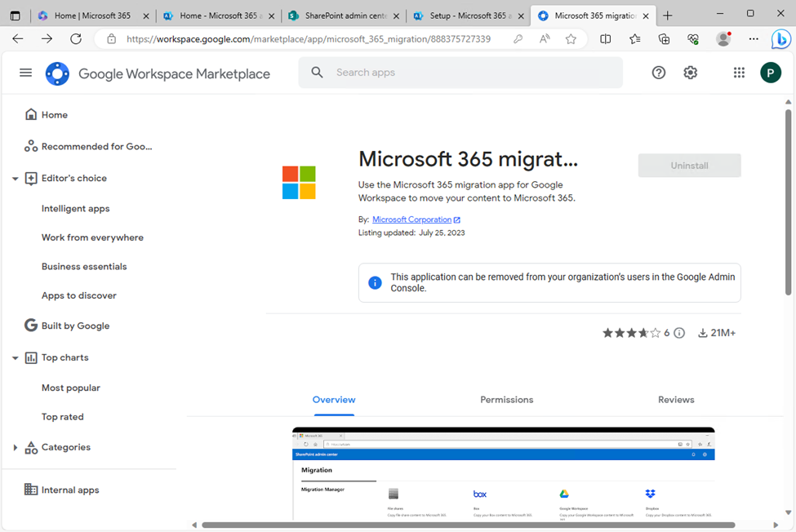Image resolution: width=796 pixels, height=532 pixels.
Task: Go to Most popular
Action: coord(70,388)
